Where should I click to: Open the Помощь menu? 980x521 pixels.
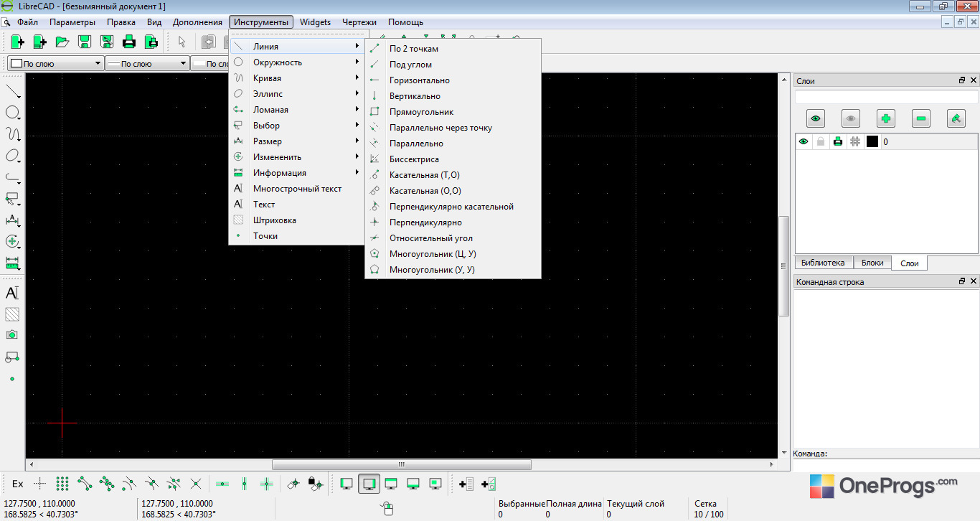click(x=406, y=22)
